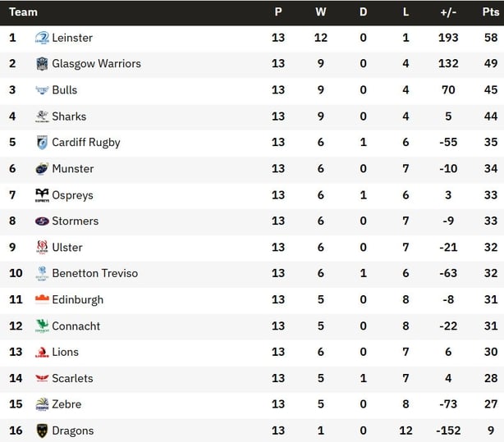This screenshot has height=442, width=504.
Task: Open the Benetton Treviso team link
Action: (x=95, y=273)
